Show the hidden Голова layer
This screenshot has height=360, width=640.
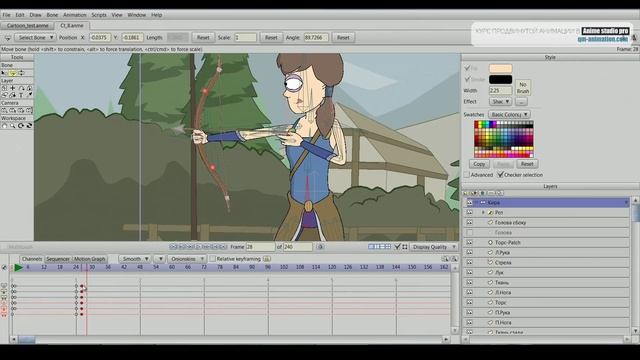click(469, 233)
